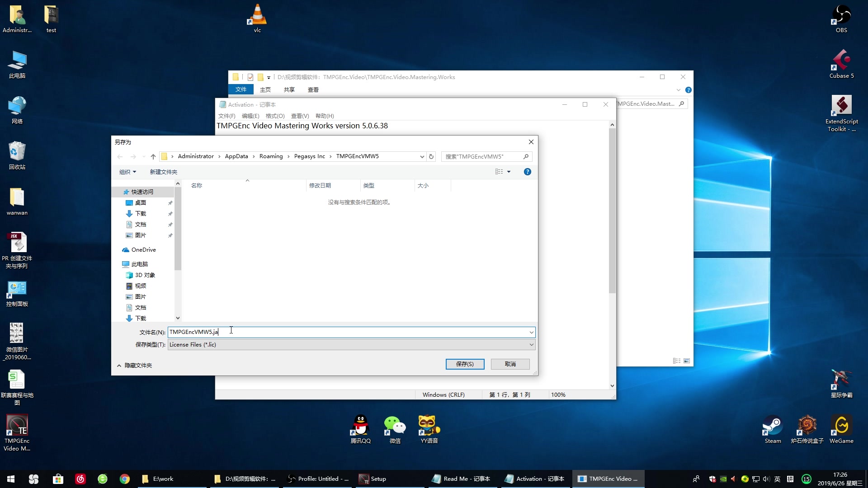Switch to Explorer 共享 ribbon tab
This screenshot has height=488, width=868.
coord(289,90)
